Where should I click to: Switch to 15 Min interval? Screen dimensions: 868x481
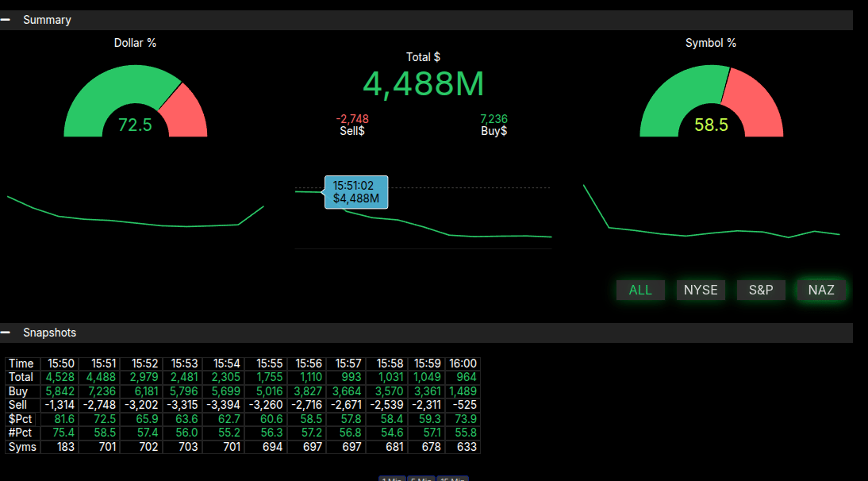click(452, 479)
